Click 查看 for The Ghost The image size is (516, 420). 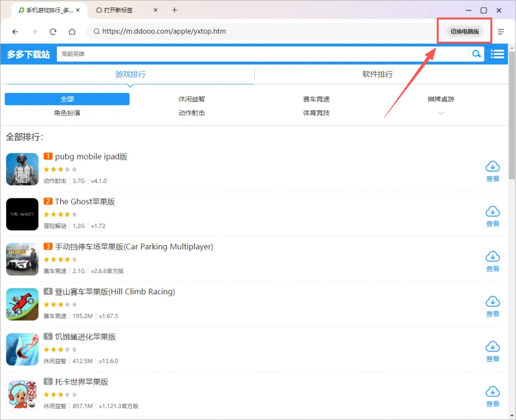(x=493, y=224)
